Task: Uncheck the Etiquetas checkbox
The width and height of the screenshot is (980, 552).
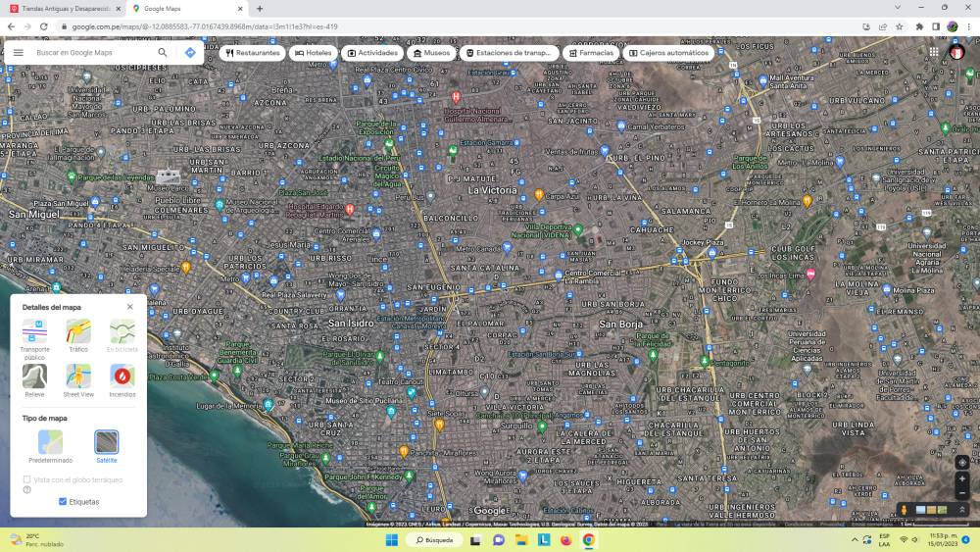Action: click(x=63, y=502)
